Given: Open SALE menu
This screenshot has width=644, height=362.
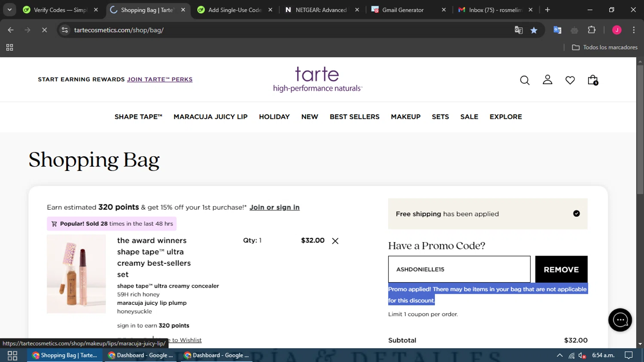Looking at the screenshot, I should pyautogui.click(x=469, y=117).
